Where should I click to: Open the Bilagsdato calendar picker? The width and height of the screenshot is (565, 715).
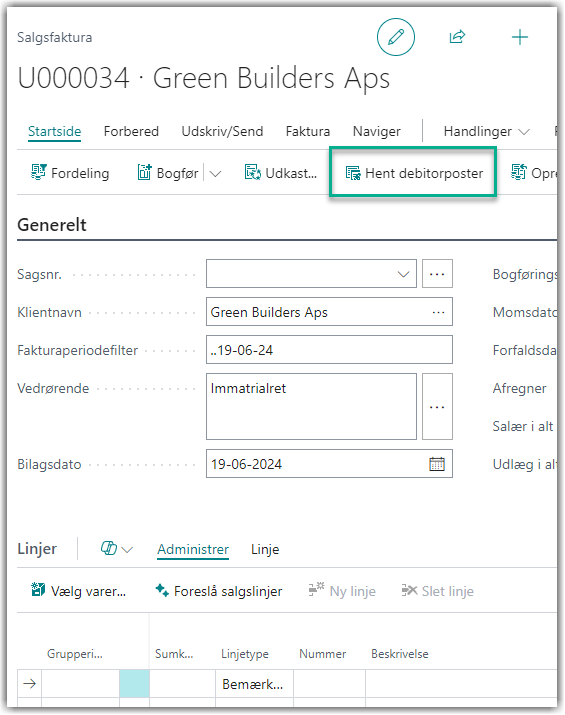click(x=437, y=464)
